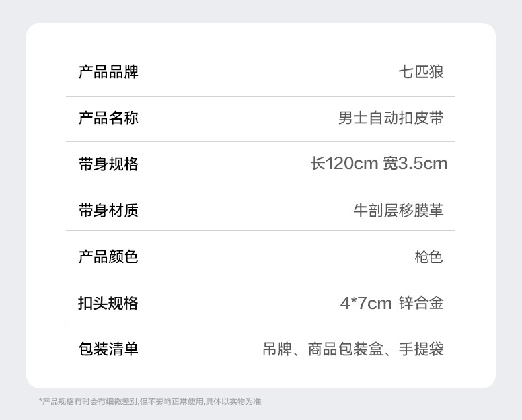Select the packing item 吊牌

click(x=278, y=349)
